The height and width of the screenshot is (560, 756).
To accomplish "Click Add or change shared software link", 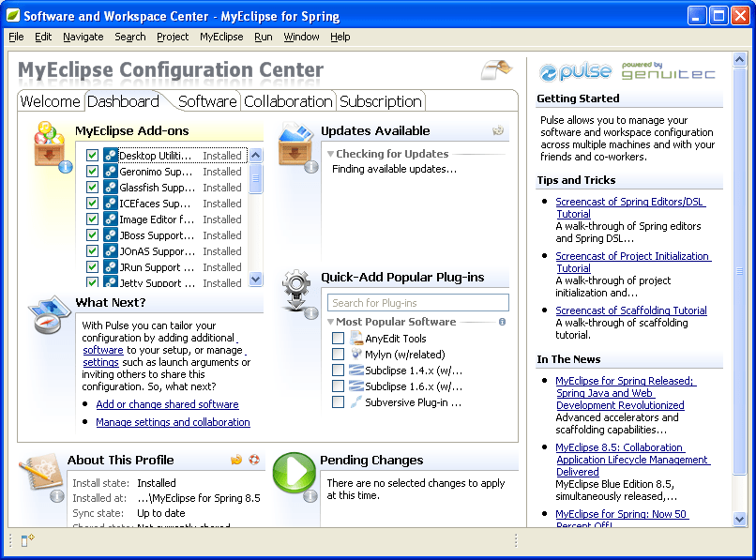I will pyautogui.click(x=167, y=404).
